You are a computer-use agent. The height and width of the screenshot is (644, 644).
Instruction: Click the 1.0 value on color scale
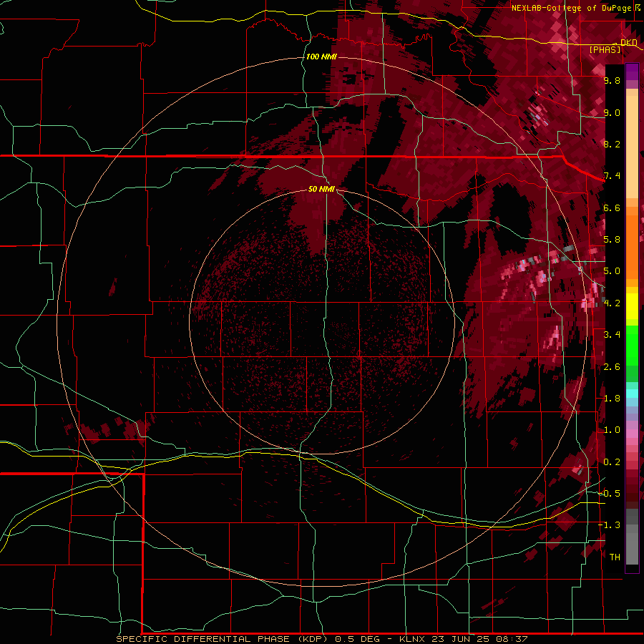pyautogui.click(x=612, y=430)
